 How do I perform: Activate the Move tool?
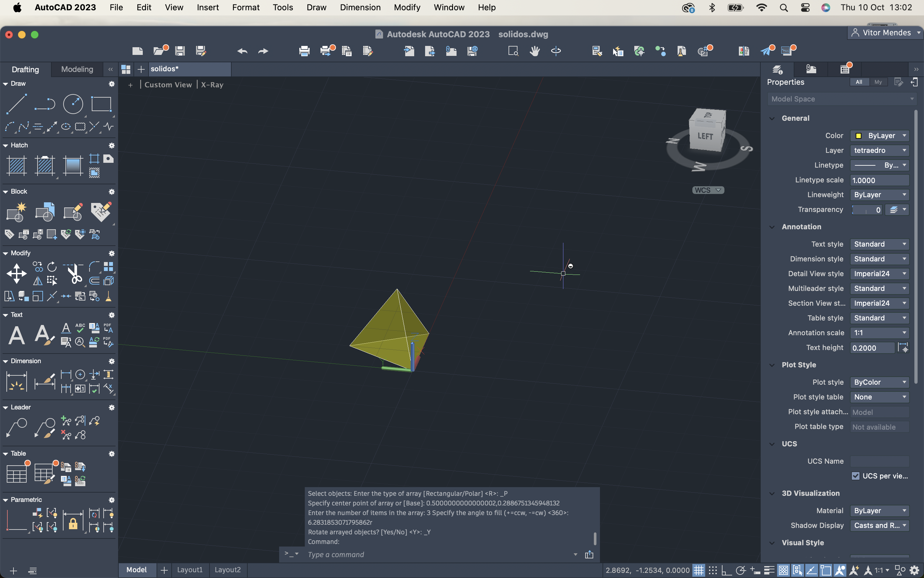click(x=17, y=274)
